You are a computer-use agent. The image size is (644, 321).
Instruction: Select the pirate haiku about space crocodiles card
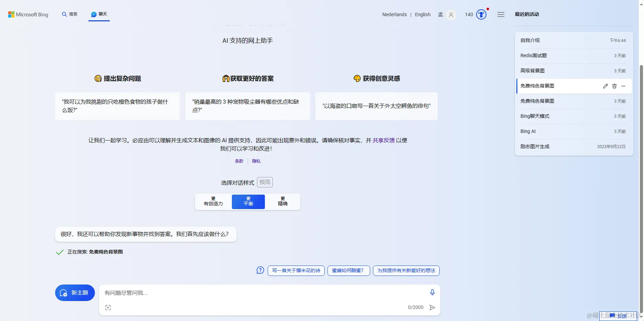tap(376, 106)
